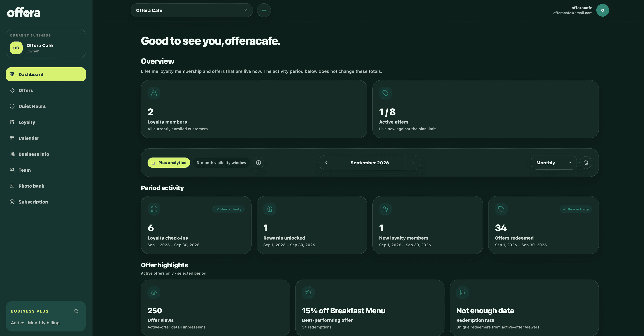Expand the Offera Cafe business selector
This screenshot has height=336, width=644.
click(192, 10)
